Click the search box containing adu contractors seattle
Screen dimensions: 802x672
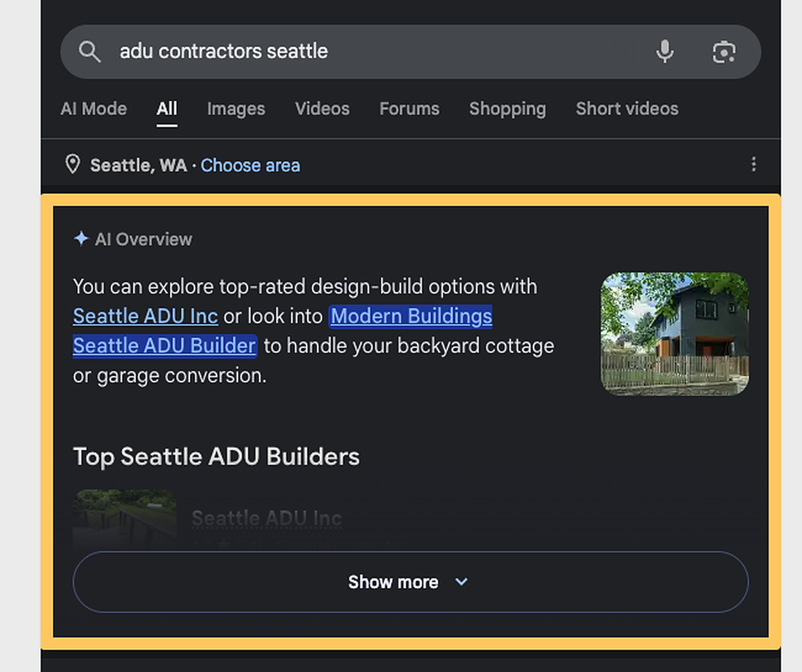[x=410, y=52]
